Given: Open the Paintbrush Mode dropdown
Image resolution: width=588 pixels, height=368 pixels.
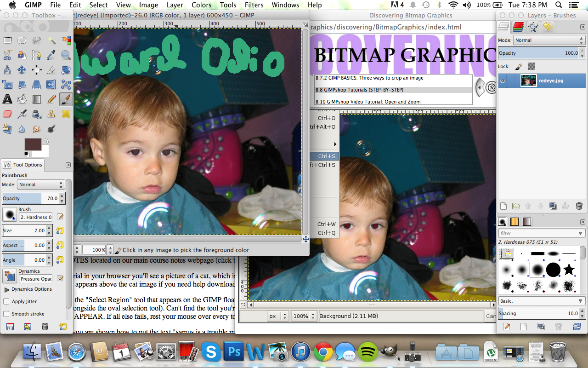Looking at the screenshot, I should pos(41,184).
